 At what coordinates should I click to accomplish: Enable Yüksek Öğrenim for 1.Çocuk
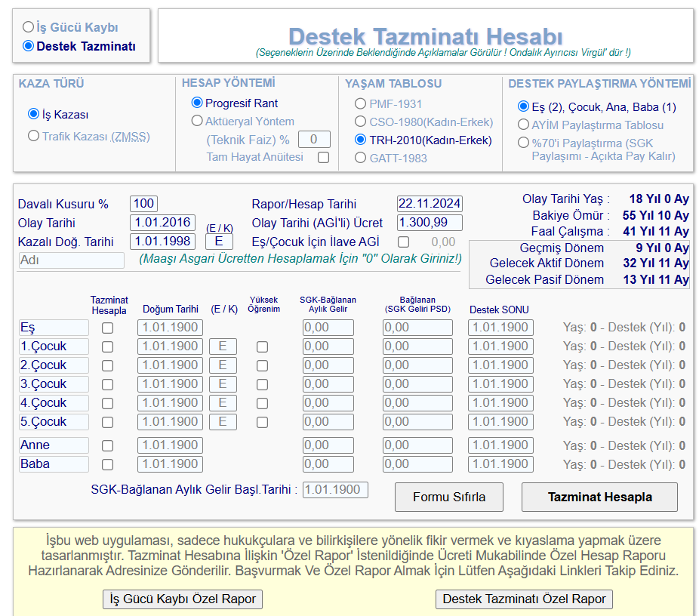click(x=262, y=346)
